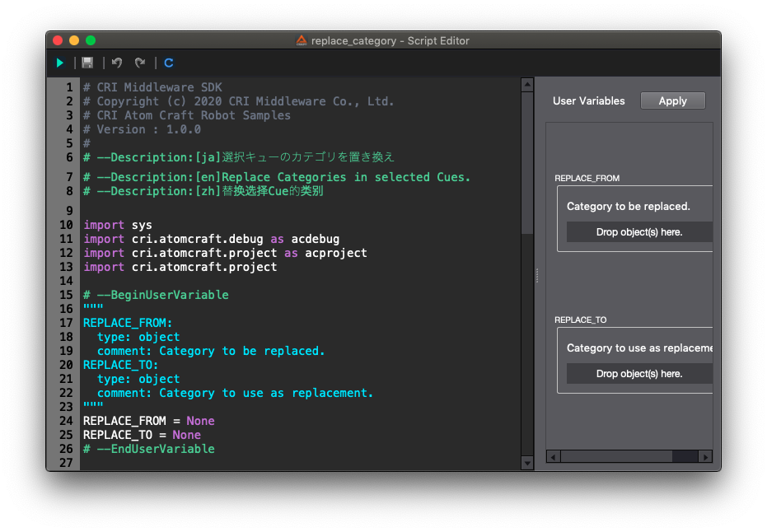
Task: Click the code editor scrollbar up arrow
Action: 527,85
